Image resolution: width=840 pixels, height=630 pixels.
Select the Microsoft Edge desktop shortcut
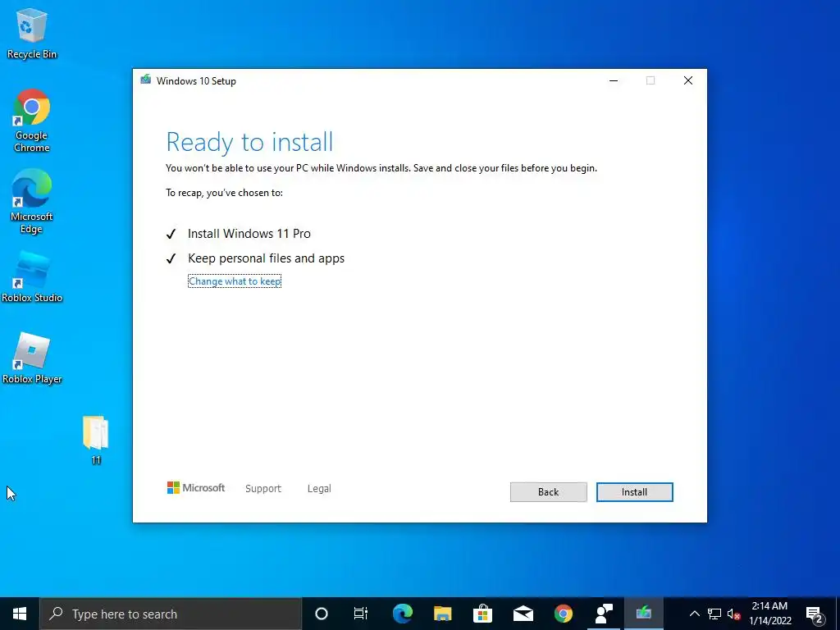[x=32, y=202]
